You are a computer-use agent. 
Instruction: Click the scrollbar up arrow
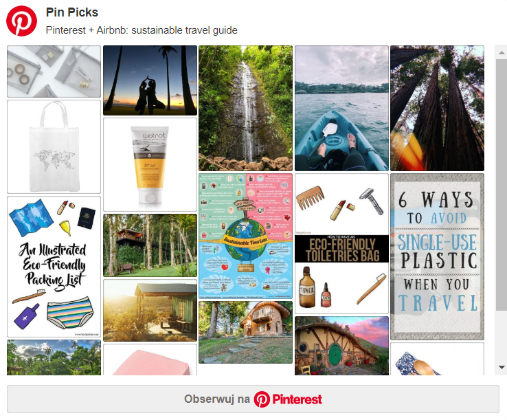502,52
